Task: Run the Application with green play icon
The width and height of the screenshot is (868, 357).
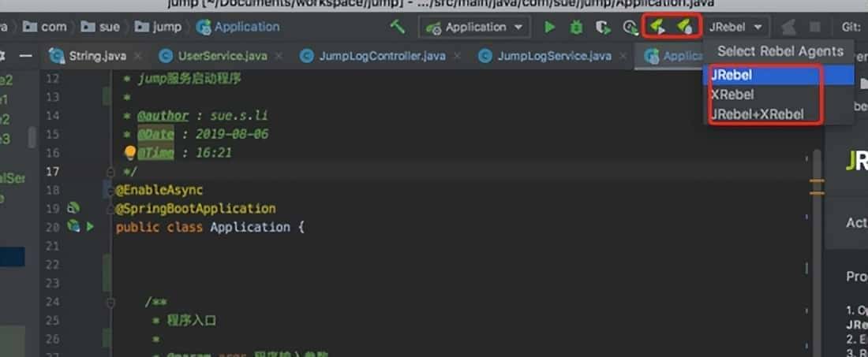Action: click(x=550, y=27)
